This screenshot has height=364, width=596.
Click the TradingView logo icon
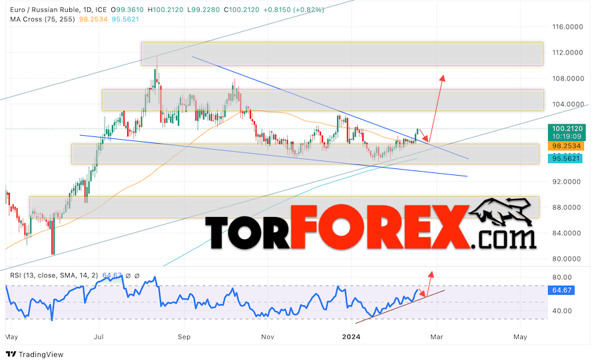point(11,354)
